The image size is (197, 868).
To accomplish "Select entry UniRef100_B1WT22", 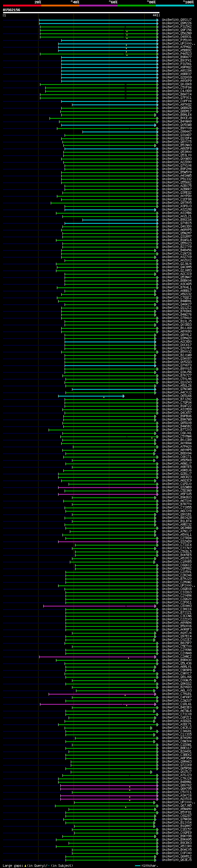I will (176, 406).
